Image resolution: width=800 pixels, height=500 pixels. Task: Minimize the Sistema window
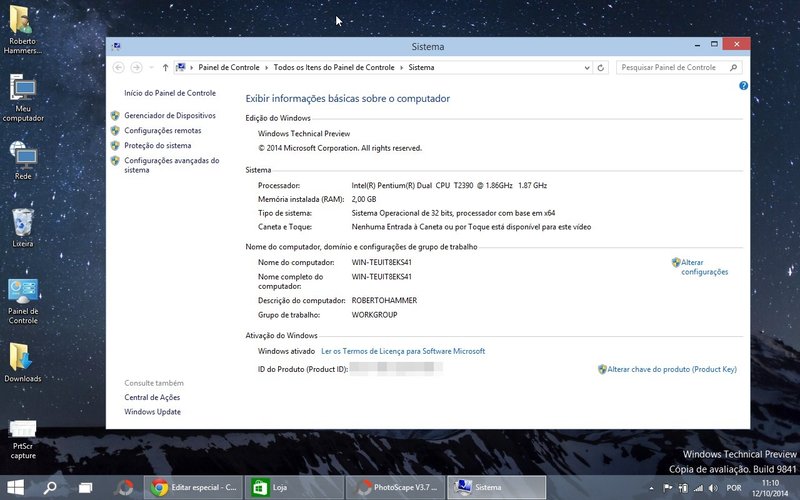click(x=697, y=45)
